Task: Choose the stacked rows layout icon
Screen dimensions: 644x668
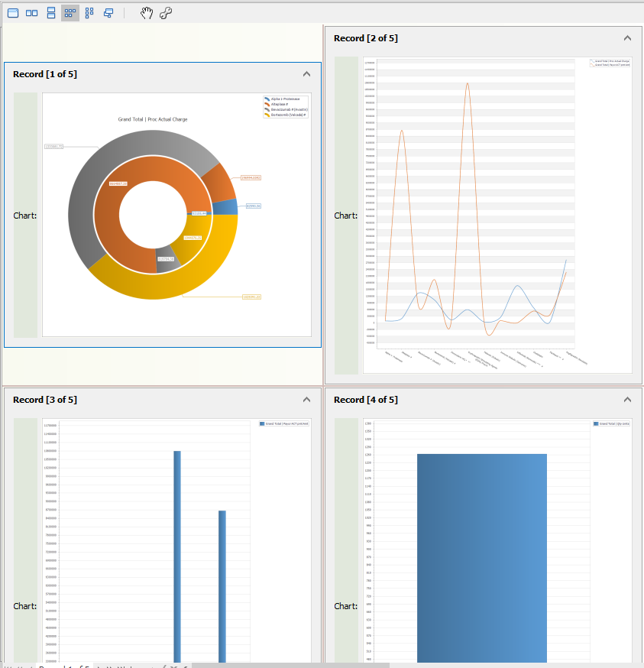Action: [x=51, y=13]
